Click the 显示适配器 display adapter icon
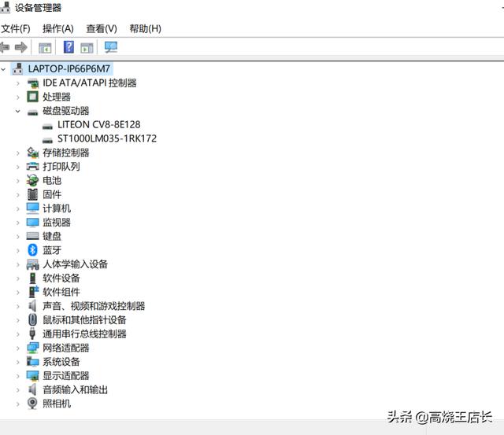This screenshot has height=435, width=504. [33, 375]
